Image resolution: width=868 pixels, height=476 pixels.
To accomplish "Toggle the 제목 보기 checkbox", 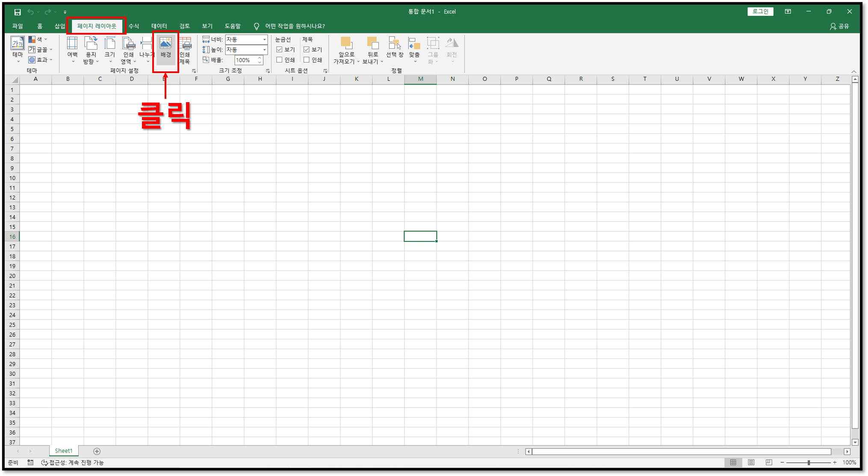I will [x=307, y=50].
